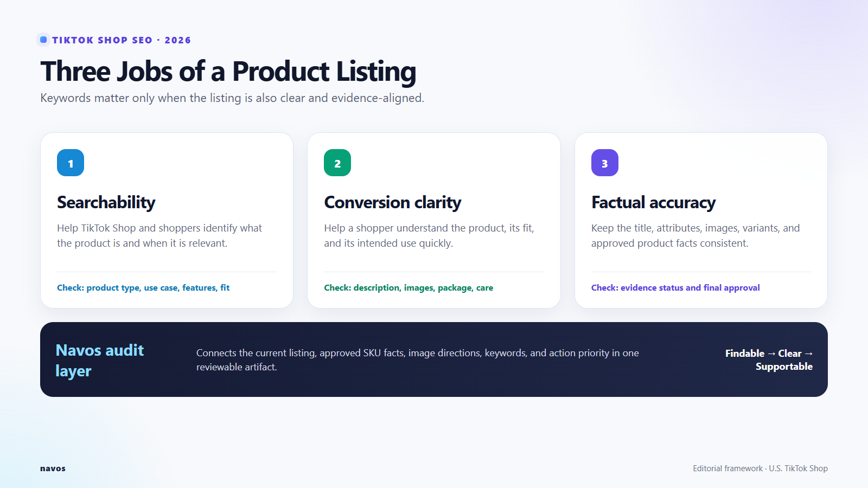This screenshot has width=868, height=488.
Task: Click the Factual accuracy description text
Action: 695,236
